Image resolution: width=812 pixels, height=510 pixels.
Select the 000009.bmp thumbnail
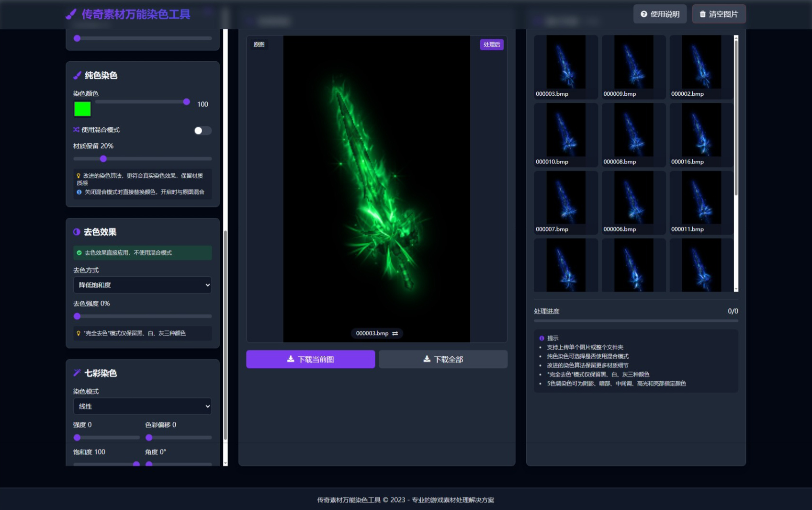634,67
